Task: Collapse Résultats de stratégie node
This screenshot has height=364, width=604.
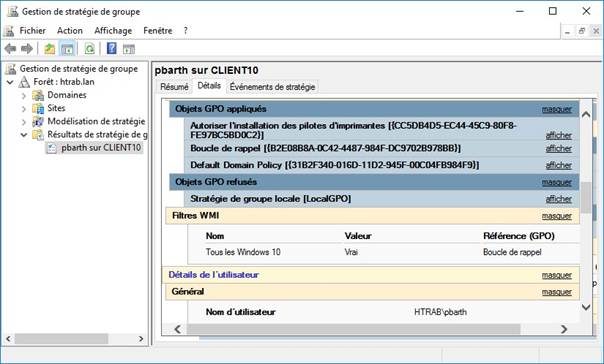Action: click(x=24, y=135)
